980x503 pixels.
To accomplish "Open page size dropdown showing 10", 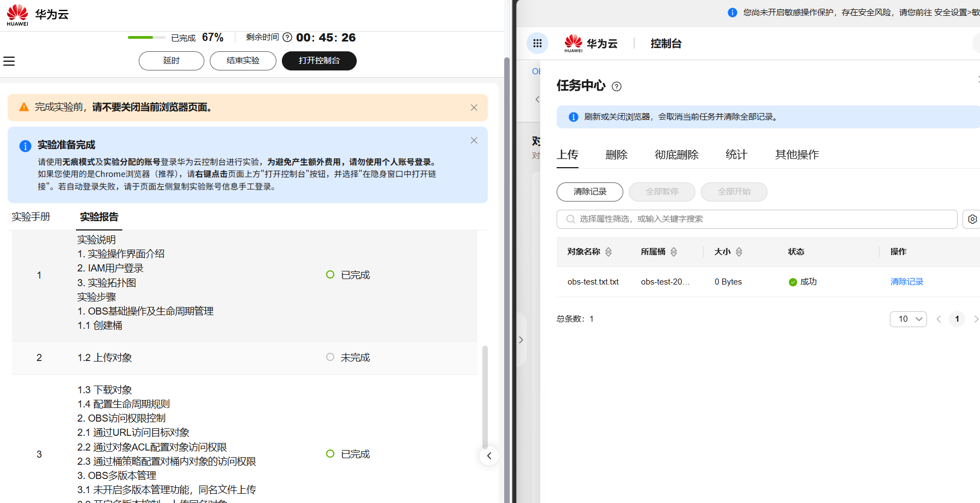I will click(x=908, y=319).
